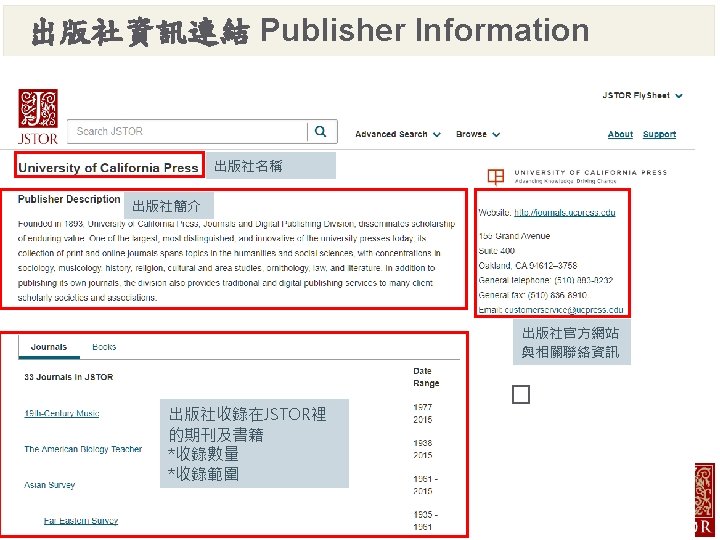
Task: Click the University of California Press heading
Action: pyautogui.click(x=108, y=168)
